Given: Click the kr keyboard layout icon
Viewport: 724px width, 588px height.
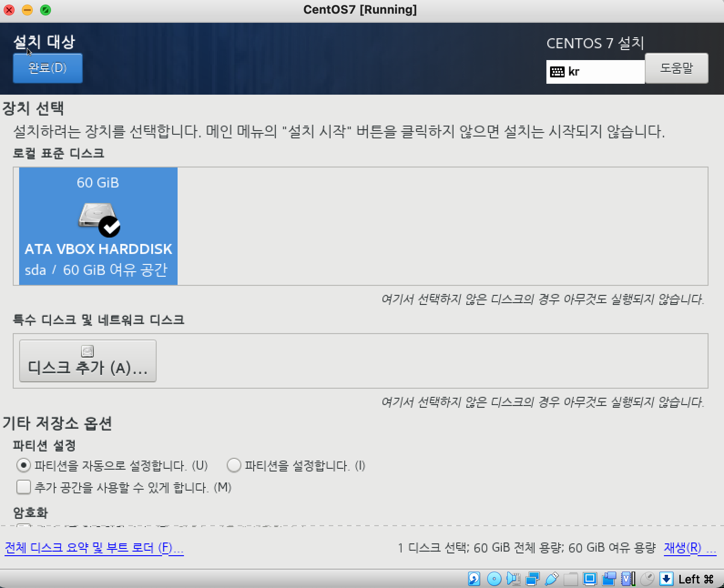Looking at the screenshot, I should (x=557, y=72).
